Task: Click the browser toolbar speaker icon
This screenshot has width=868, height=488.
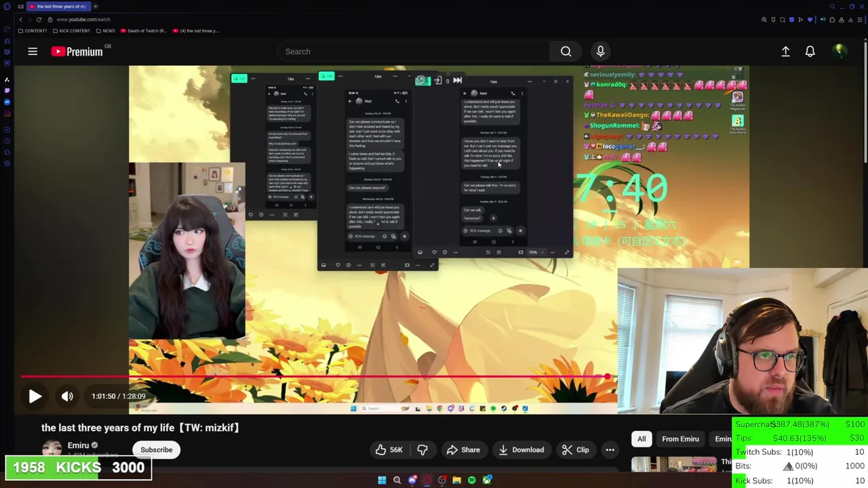Action: point(823,20)
